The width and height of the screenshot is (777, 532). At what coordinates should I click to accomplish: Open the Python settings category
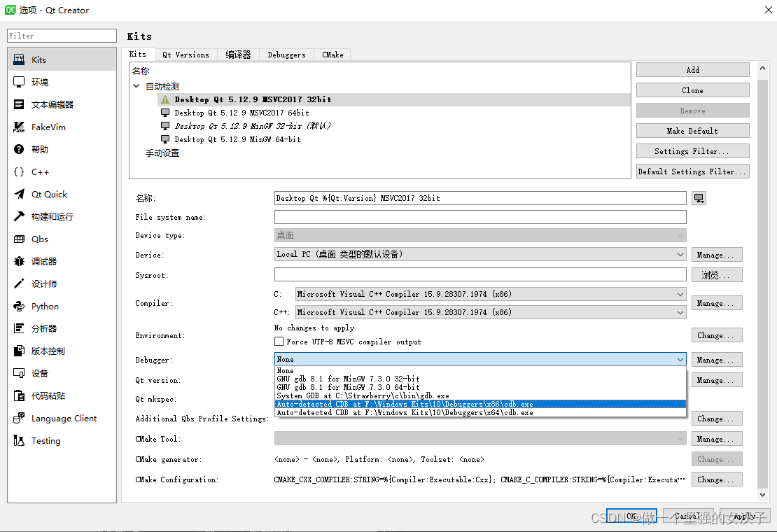pyautogui.click(x=62, y=306)
